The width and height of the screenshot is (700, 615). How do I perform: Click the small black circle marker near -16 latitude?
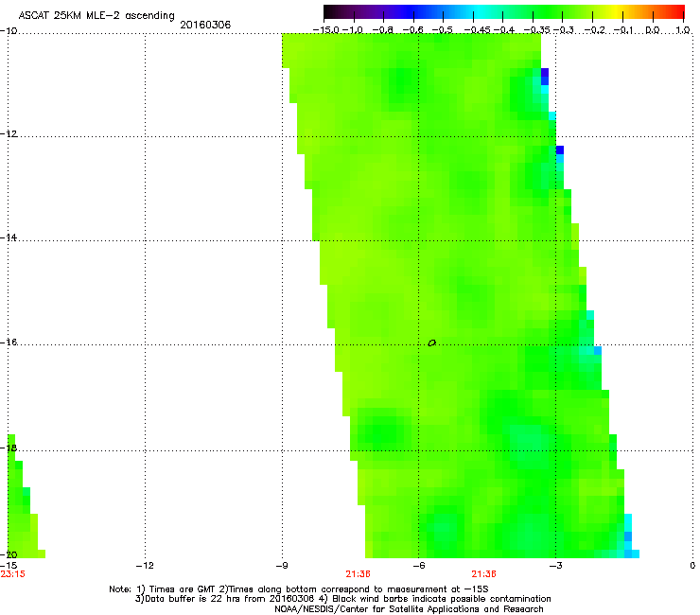point(431,343)
